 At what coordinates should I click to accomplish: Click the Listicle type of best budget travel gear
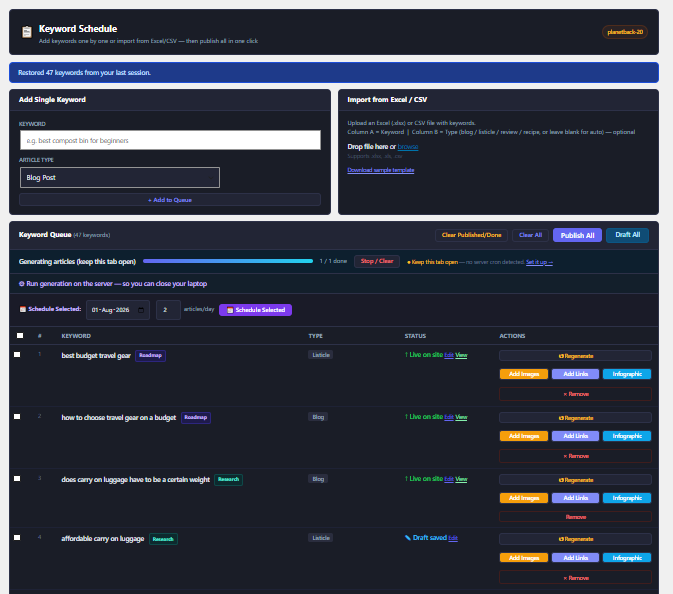click(321, 355)
